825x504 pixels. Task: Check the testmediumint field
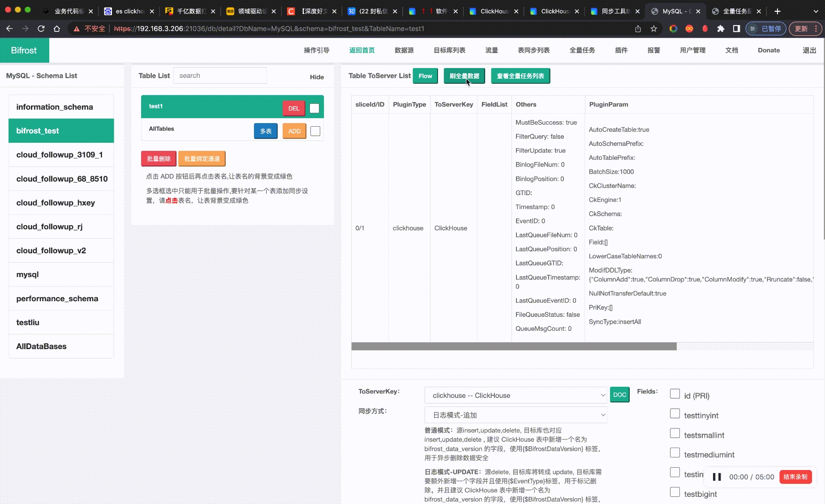click(x=675, y=453)
